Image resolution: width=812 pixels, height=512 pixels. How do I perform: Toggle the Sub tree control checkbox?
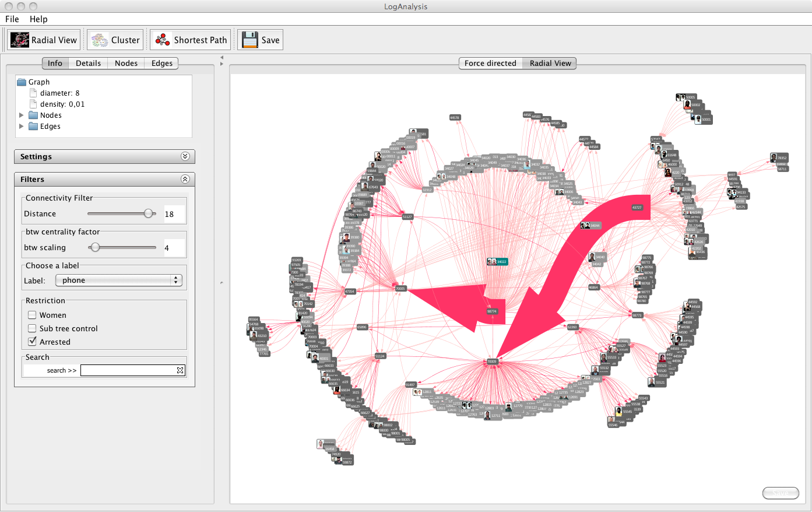pos(33,328)
